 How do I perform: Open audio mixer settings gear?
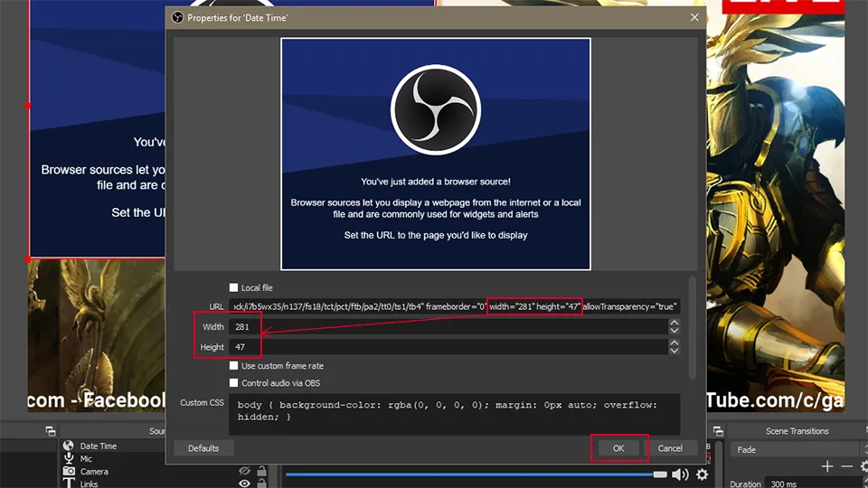click(702, 474)
